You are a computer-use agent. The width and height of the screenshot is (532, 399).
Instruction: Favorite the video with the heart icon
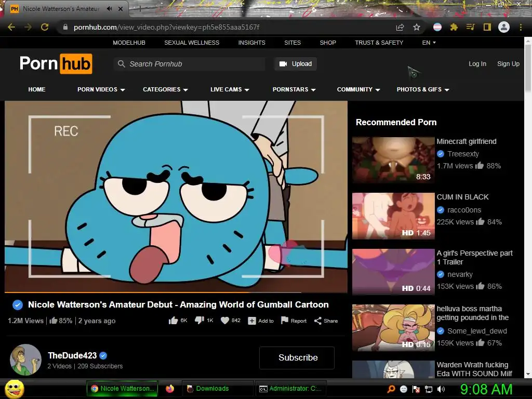[x=225, y=321]
